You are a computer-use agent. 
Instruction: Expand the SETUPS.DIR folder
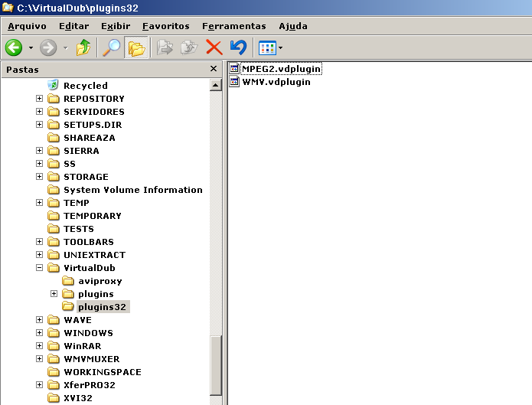pos(39,125)
